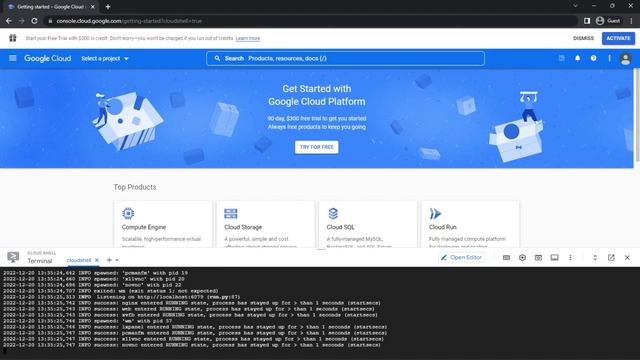The height and width of the screenshot is (360, 640).
Task: Click the browser address bar URL
Action: pos(129,21)
